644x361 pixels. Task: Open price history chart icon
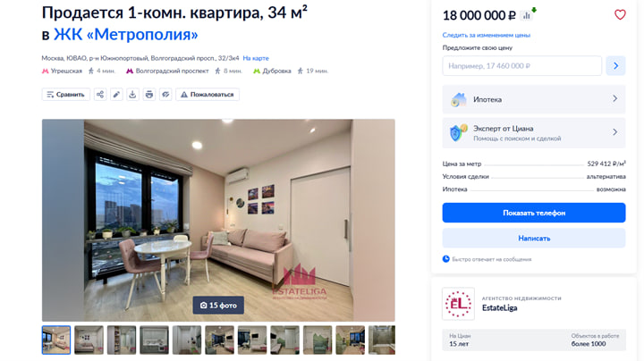coord(527,15)
